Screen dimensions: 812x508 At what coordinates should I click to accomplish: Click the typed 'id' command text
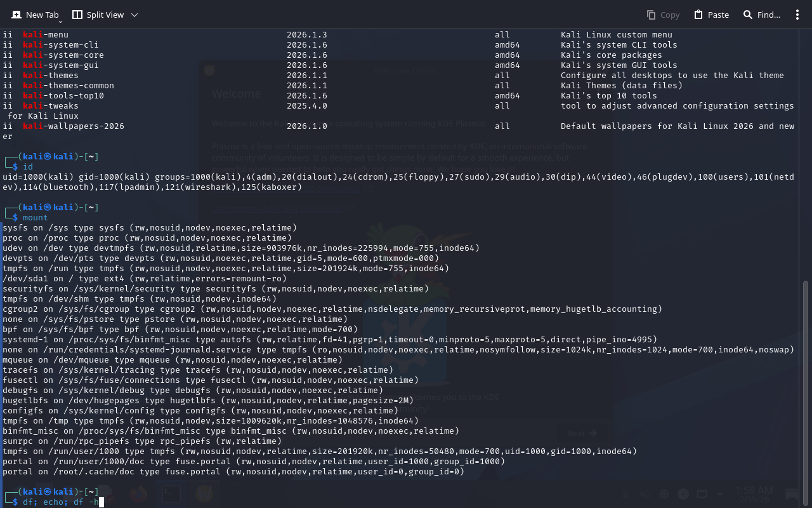pyautogui.click(x=28, y=167)
